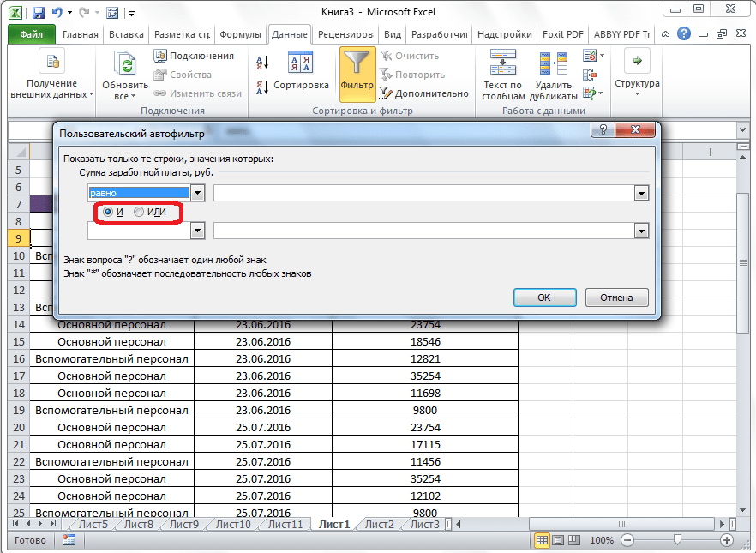Image resolution: width=756 pixels, height=553 pixels.
Task: Click the Remove Duplicates icon
Action: coord(553,64)
